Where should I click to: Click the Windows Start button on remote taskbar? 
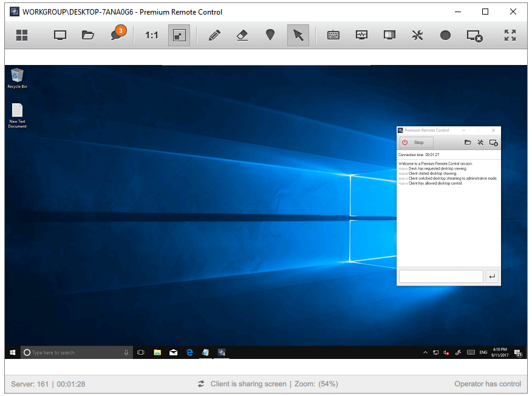pos(12,352)
